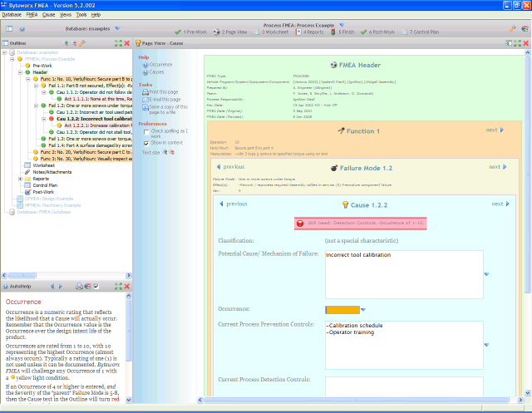Viewport: 532px width, 413px height.
Task: Click previous link in Failure Mode 1.2
Action: tap(230, 167)
